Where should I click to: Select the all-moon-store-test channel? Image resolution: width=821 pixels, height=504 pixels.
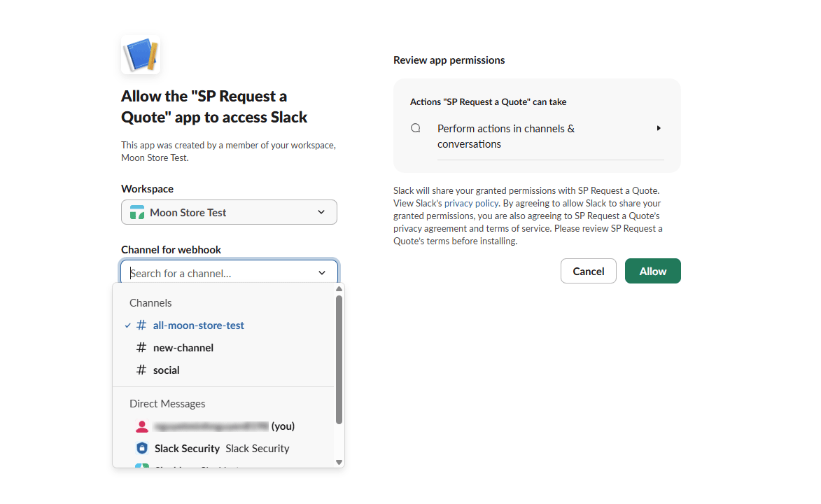pyautogui.click(x=223, y=325)
